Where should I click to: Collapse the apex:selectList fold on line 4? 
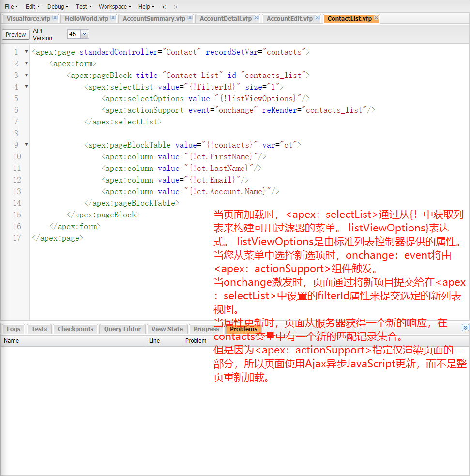coord(27,87)
